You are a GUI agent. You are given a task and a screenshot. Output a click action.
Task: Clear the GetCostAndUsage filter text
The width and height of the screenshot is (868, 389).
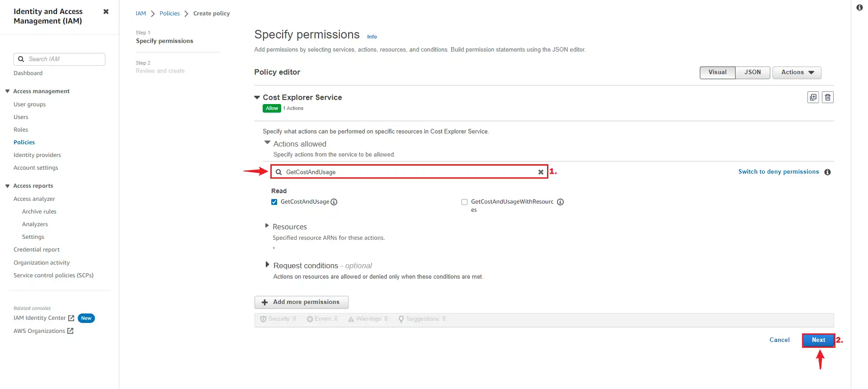coord(541,172)
